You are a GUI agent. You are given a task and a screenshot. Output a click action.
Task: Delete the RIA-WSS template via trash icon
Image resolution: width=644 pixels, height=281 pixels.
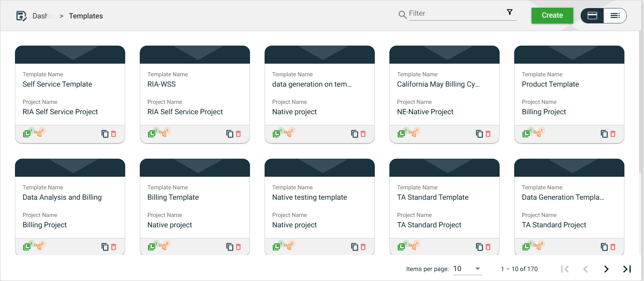tap(238, 134)
